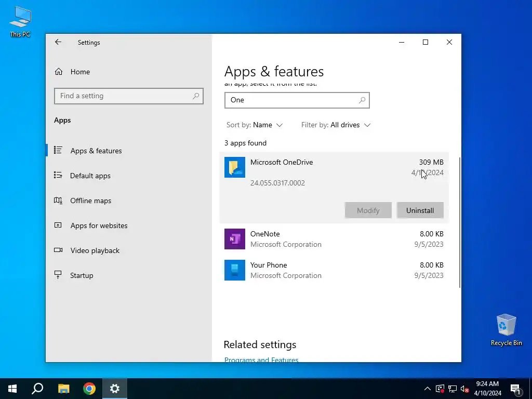Open Apps for websites page
This screenshot has height=399, width=532.
click(99, 225)
